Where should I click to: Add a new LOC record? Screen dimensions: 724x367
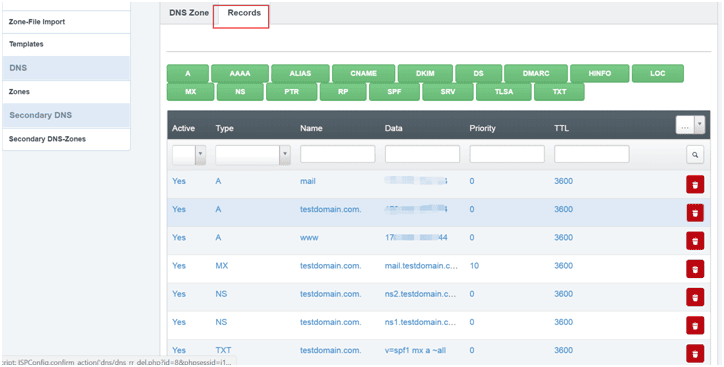[658, 73]
